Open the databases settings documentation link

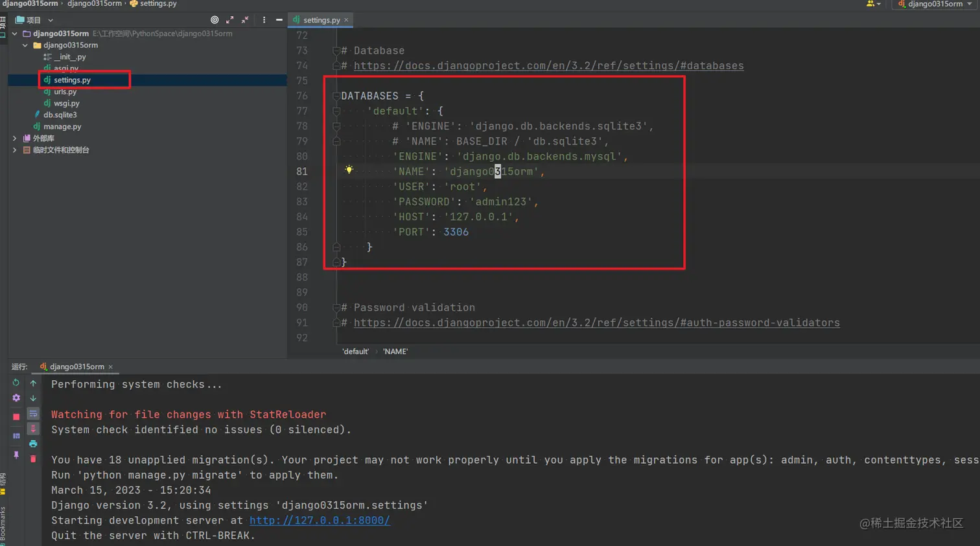click(548, 65)
